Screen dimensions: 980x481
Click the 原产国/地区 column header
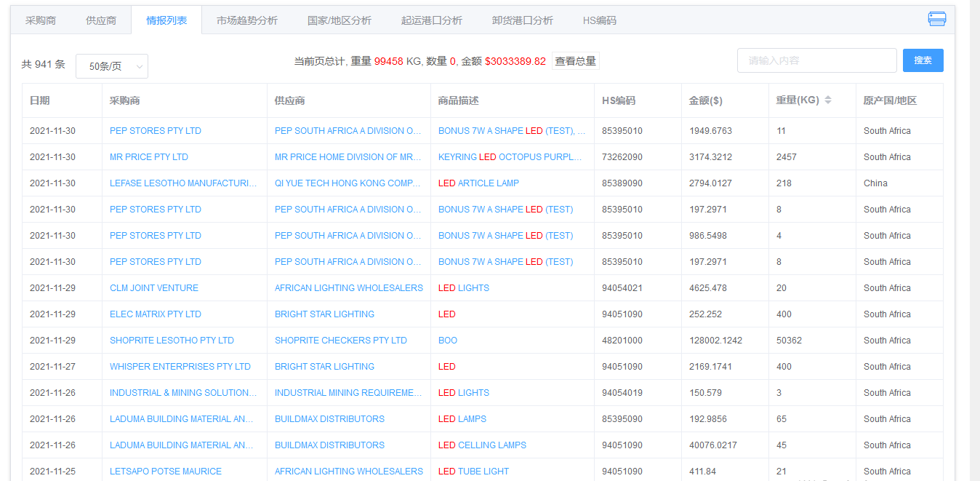click(891, 100)
